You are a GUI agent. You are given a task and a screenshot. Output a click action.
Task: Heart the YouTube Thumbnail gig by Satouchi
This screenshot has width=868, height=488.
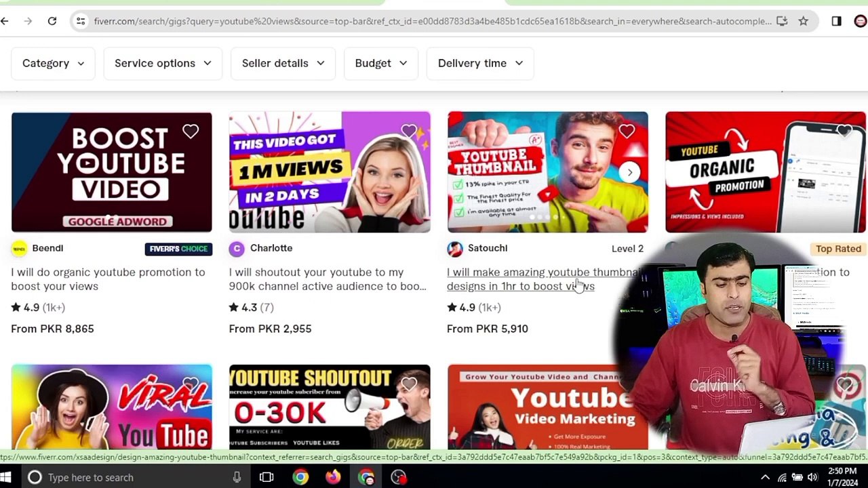[x=627, y=131]
